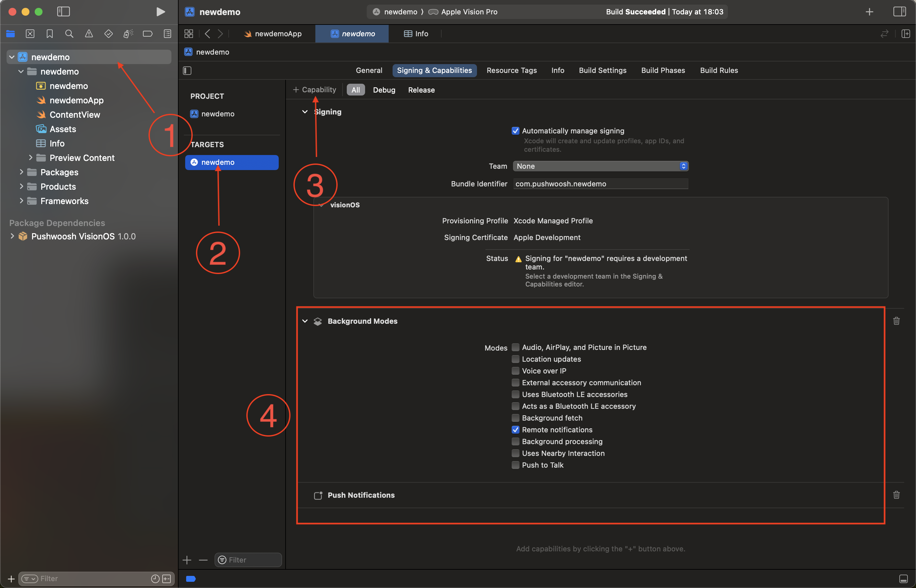
Task: Open the Source Control navigator icon
Action: click(30, 34)
